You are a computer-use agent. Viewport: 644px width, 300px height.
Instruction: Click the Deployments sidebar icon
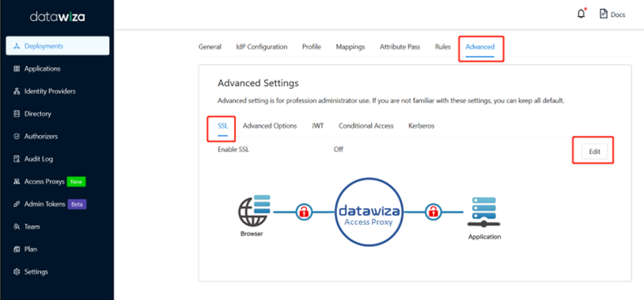(17, 46)
